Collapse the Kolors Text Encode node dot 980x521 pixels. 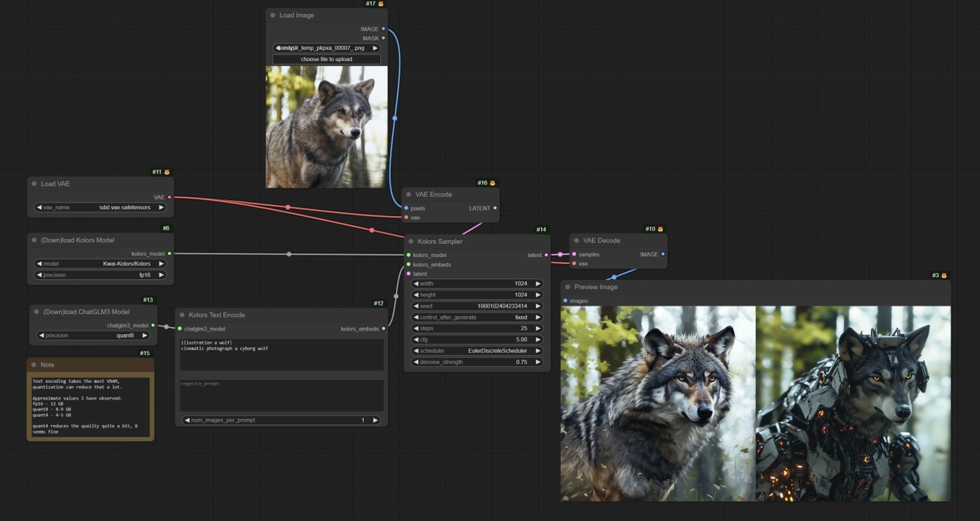click(x=182, y=315)
